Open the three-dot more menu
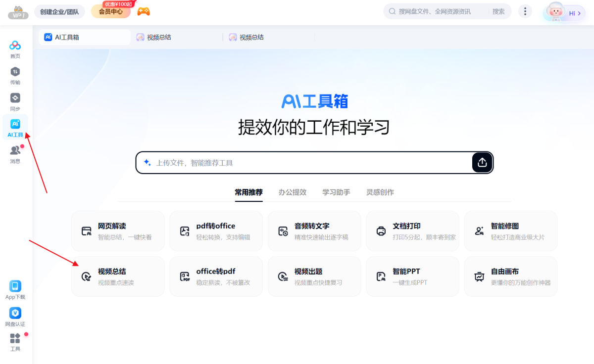594x364 pixels. pyautogui.click(x=525, y=11)
